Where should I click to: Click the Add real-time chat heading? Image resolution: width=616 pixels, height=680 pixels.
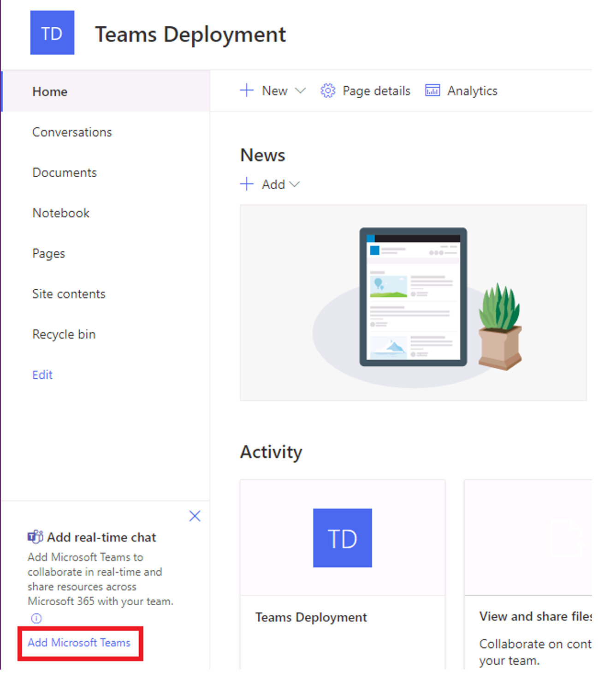101,537
